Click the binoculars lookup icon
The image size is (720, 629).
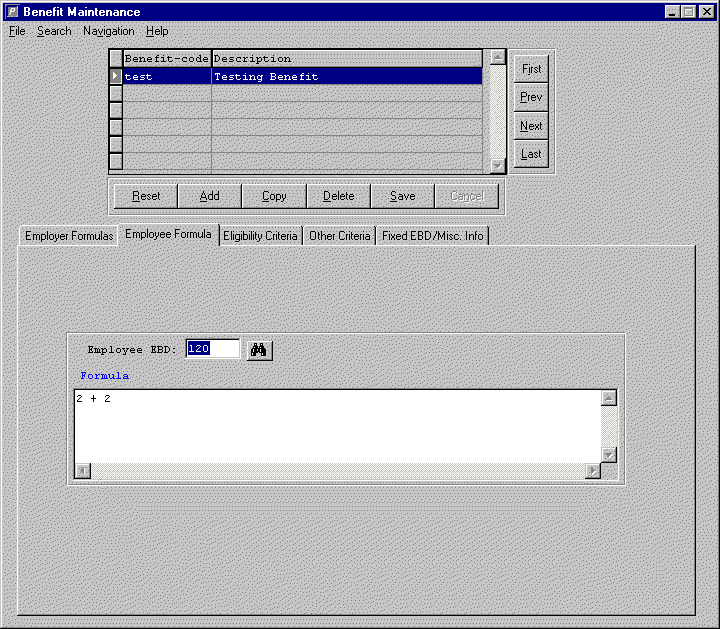click(x=260, y=349)
